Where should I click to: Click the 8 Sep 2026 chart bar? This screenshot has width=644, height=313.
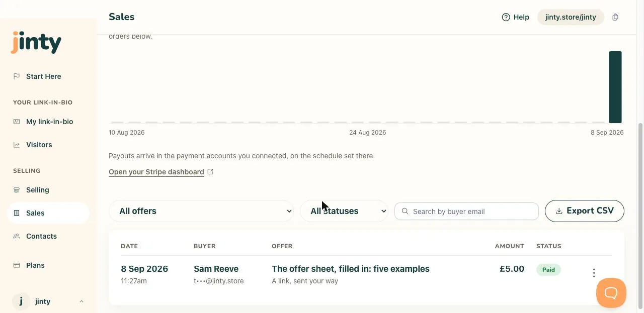[615, 87]
